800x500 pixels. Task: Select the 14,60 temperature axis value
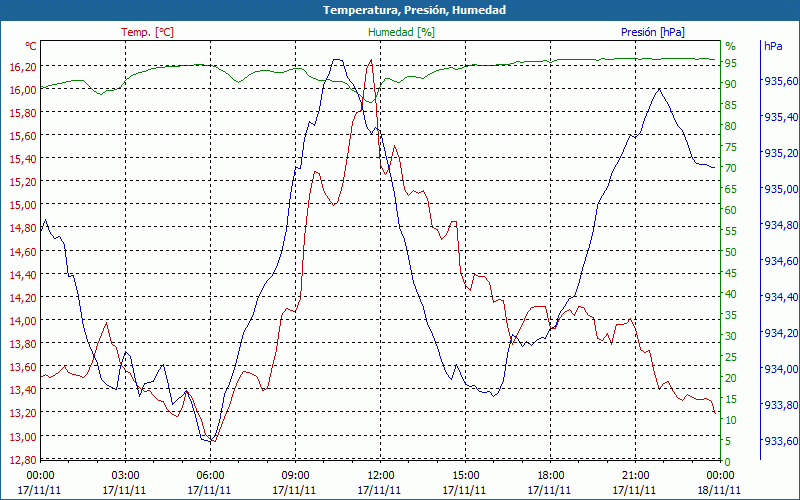click(23, 252)
